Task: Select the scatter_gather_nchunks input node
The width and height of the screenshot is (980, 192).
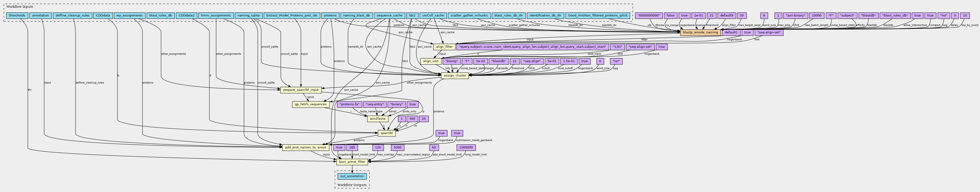Action: coord(469,16)
